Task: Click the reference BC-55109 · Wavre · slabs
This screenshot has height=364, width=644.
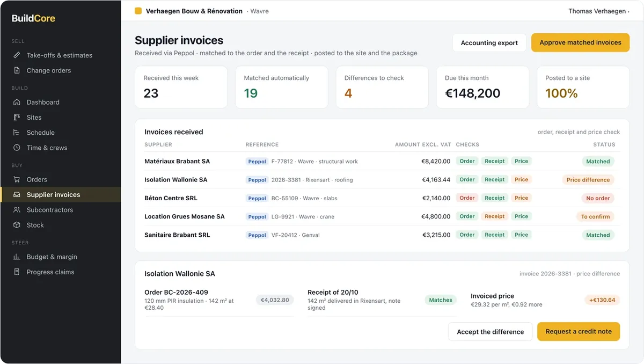Action: pyautogui.click(x=304, y=199)
